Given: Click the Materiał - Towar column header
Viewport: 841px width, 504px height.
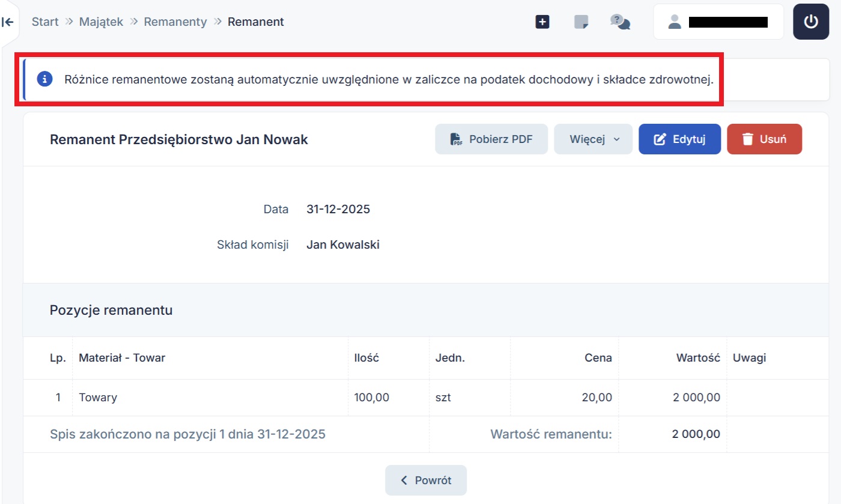Looking at the screenshot, I should (122, 358).
